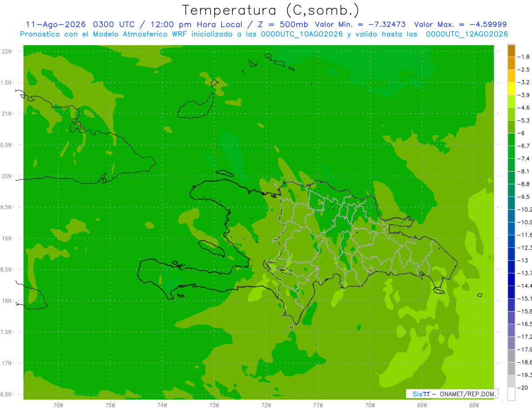
Task: Click the '21N' latitude label
Action: point(8,114)
